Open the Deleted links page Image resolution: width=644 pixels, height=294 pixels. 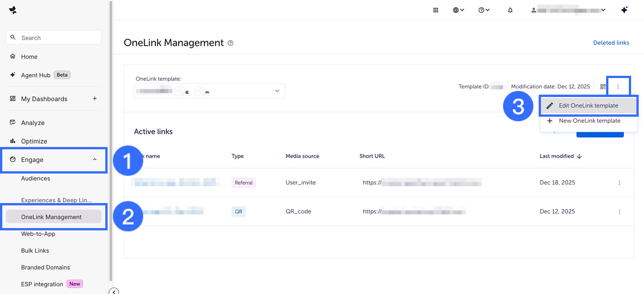click(611, 43)
